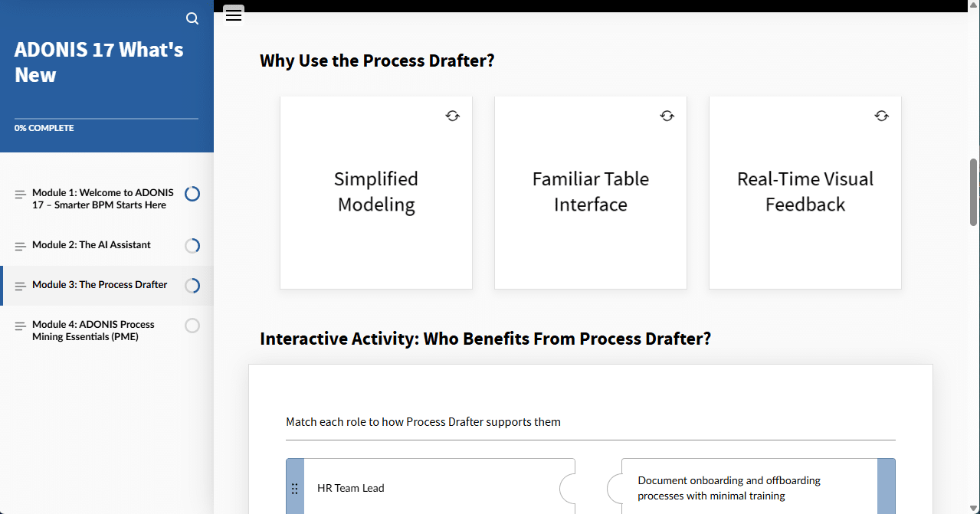980x514 pixels.
Task: Click Module 4 empty progress circle
Action: (192, 326)
